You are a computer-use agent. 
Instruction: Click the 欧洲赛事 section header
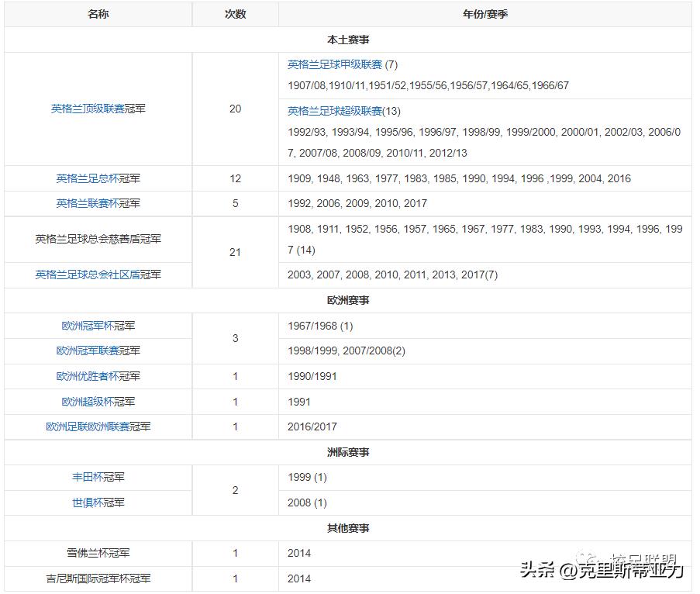(349, 300)
